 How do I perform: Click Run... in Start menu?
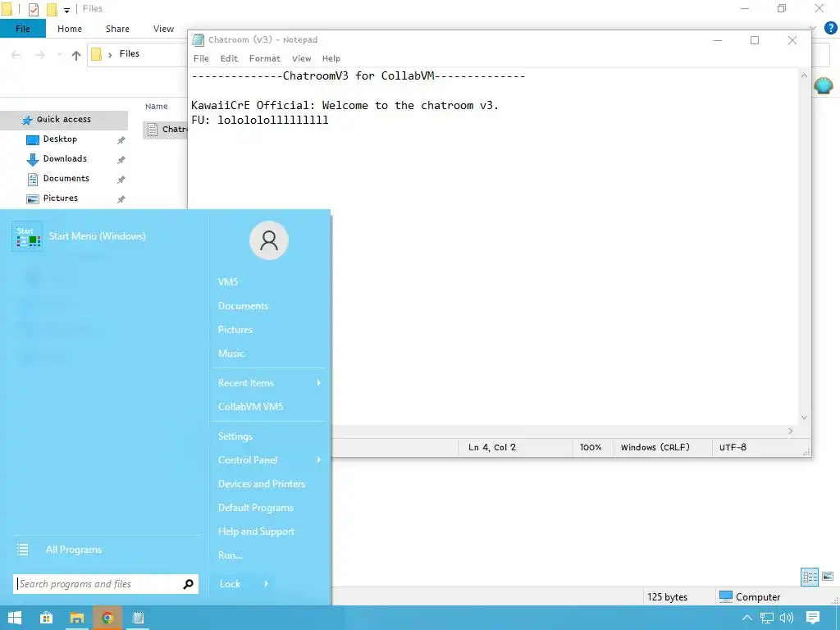coord(231,555)
